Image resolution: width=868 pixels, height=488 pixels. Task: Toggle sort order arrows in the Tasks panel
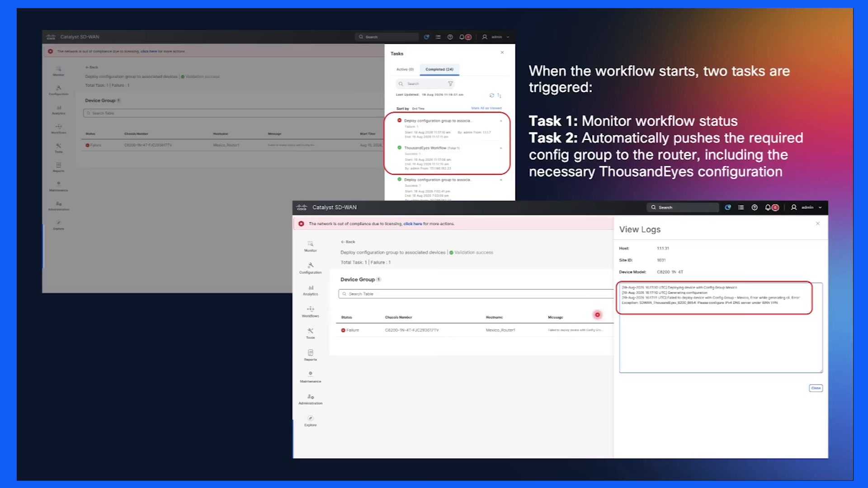(499, 95)
